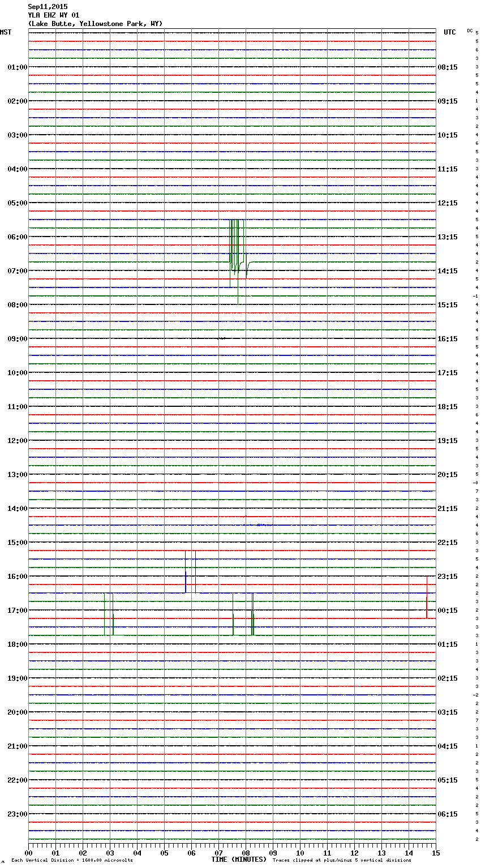
Task: Click minute 15 on the time axis
Action: [x=436, y=853]
